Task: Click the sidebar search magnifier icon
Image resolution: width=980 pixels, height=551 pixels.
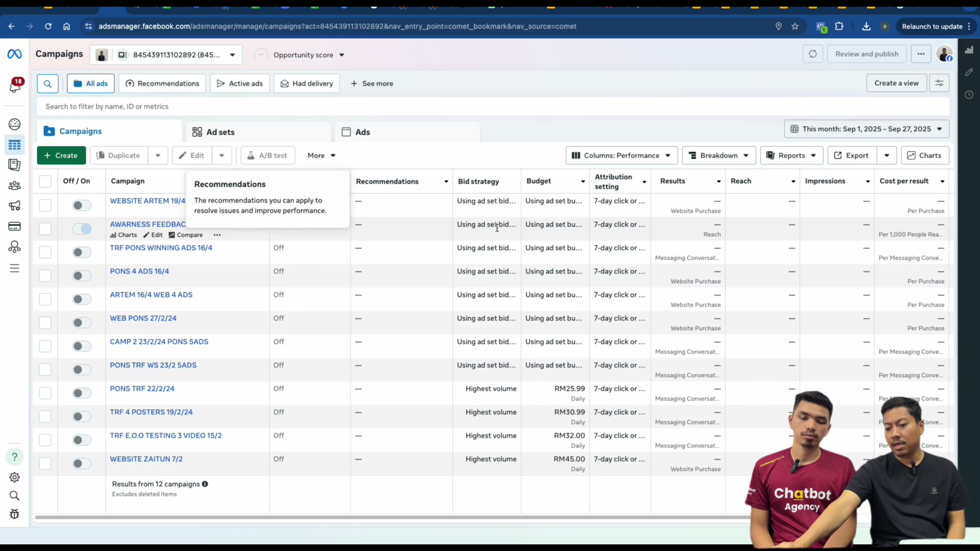Action: (14, 496)
